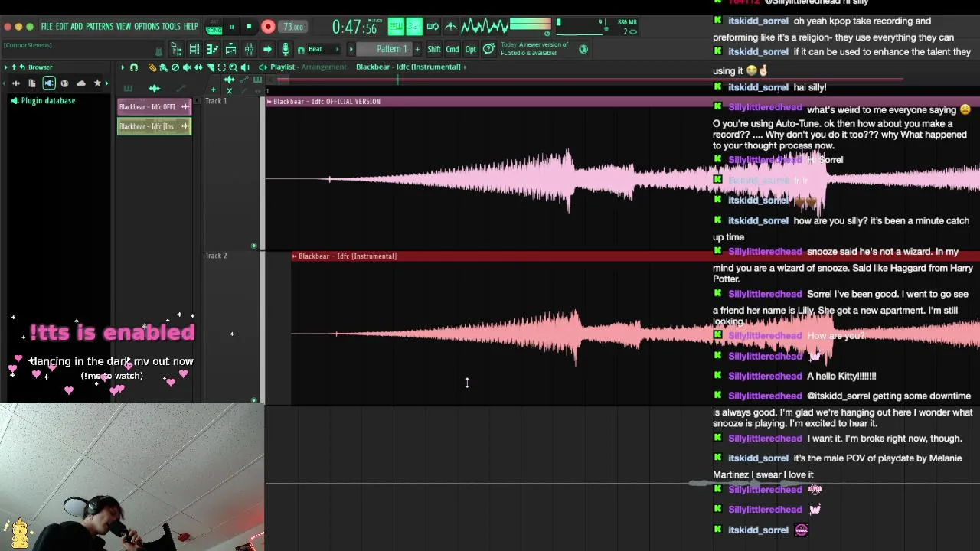Select the selection tool in playlist
Image resolution: width=980 pixels, height=551 pixels.
point(221,67)
